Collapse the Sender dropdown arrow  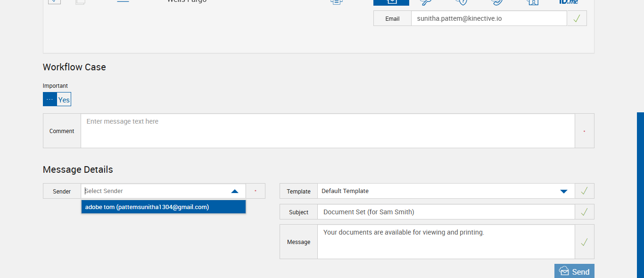235,191
